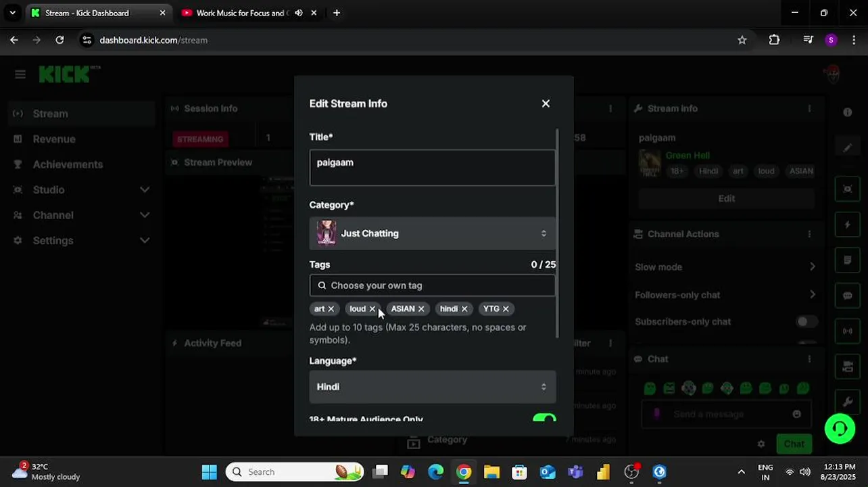The height and width of the screenshot is (487, 868).
Task: Open File Explorer from the taskbar
Action: [491, 472]
